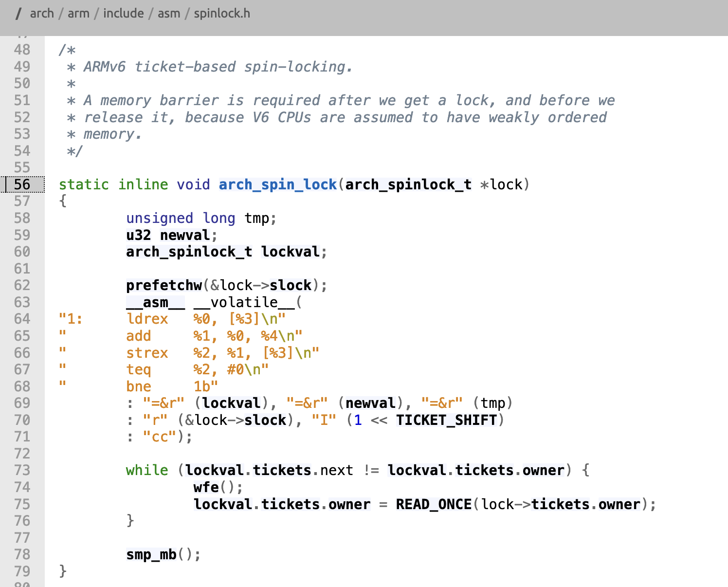Open the root slash breadcrumb link

(18, 14)
